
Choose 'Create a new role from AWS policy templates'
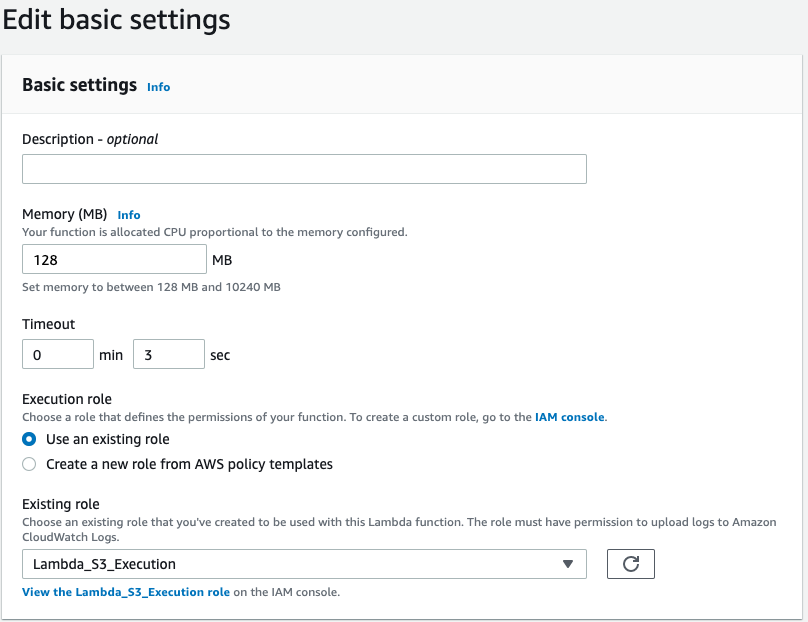click(29, 463)
